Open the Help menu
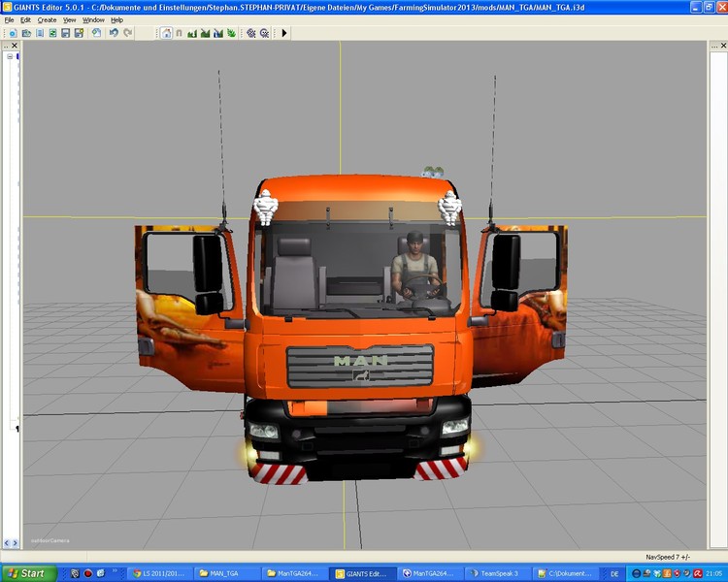The width and height of the screenshot is (728, 582). coord(117,20)
